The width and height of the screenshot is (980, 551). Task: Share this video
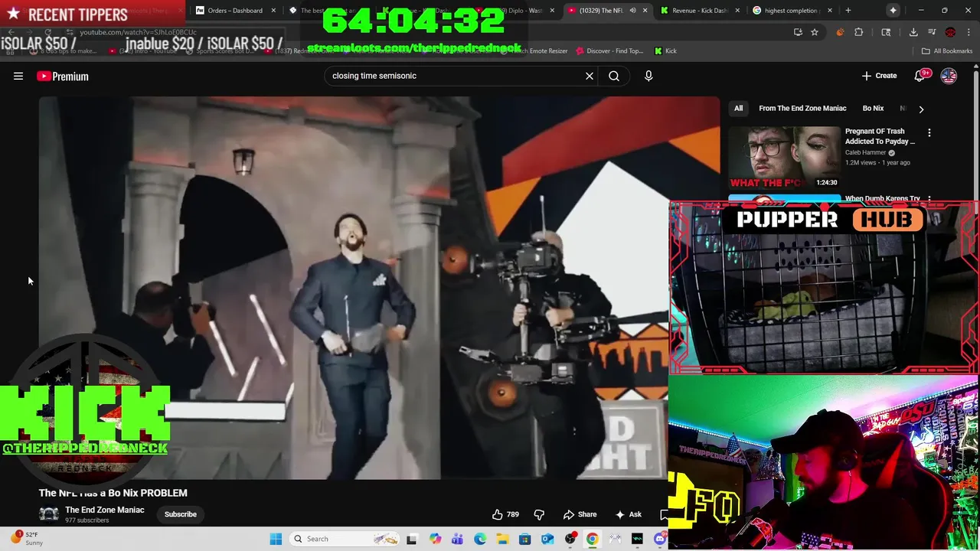click(580, 514)
